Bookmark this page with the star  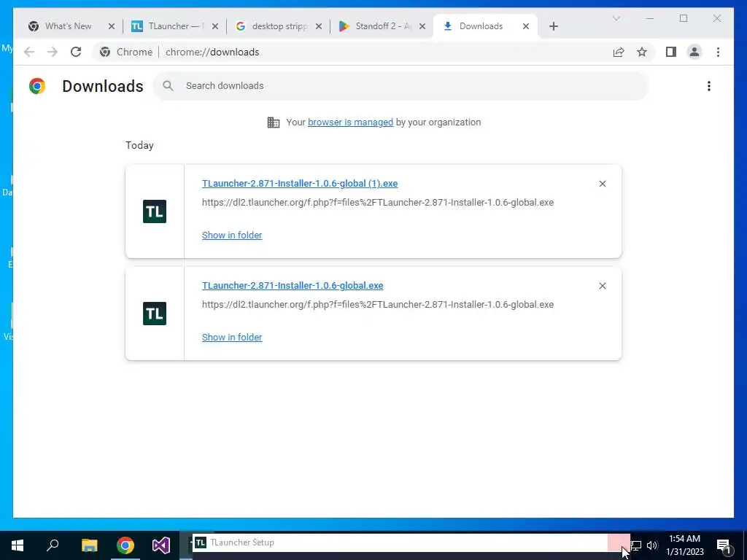[642, 52]
